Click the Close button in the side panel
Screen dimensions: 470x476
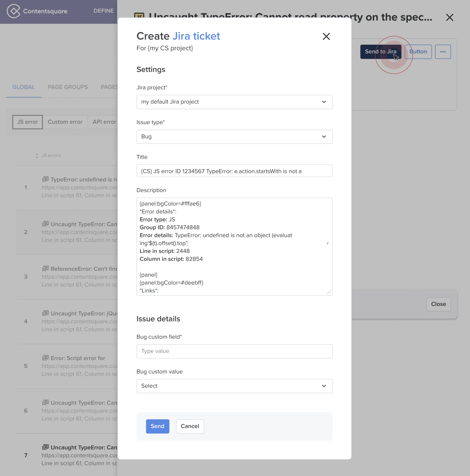(x=438, y=304)
